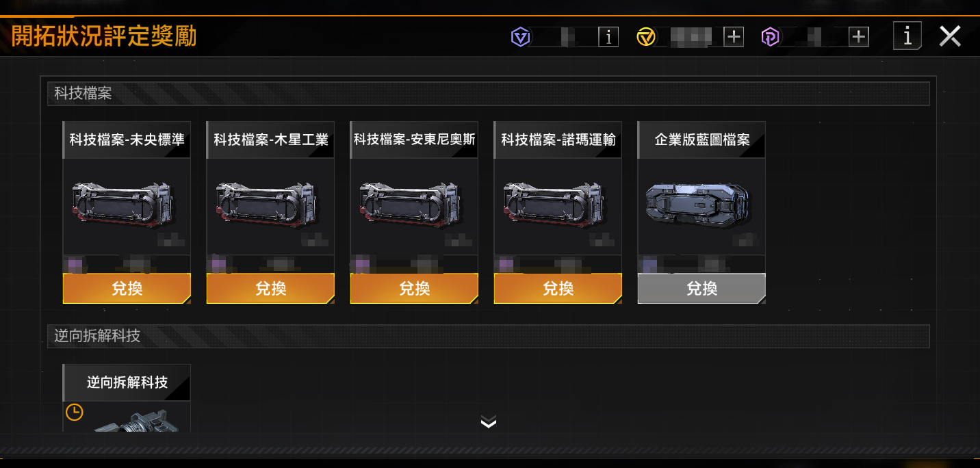The height and width of the screenshot is (468, 980).
Task: Open the 逆向拆解科技 item card
Action: [x=127, y=398]
